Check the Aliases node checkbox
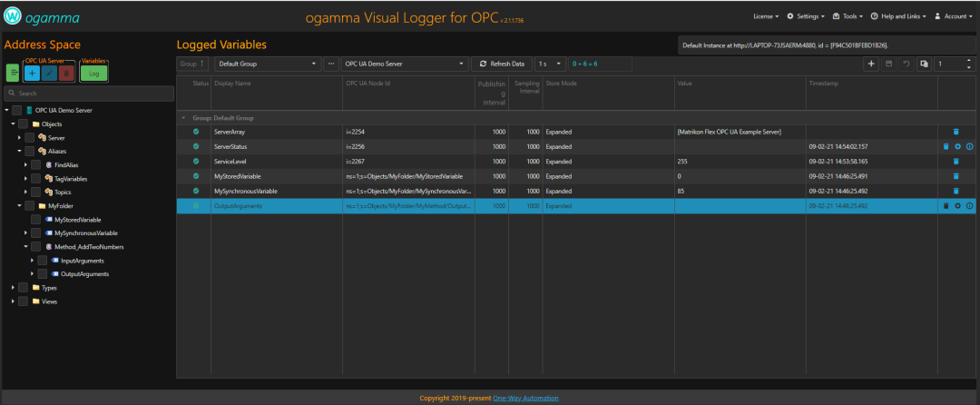The width and height of the screenshot is (980, 405). (x=29, y=152)
